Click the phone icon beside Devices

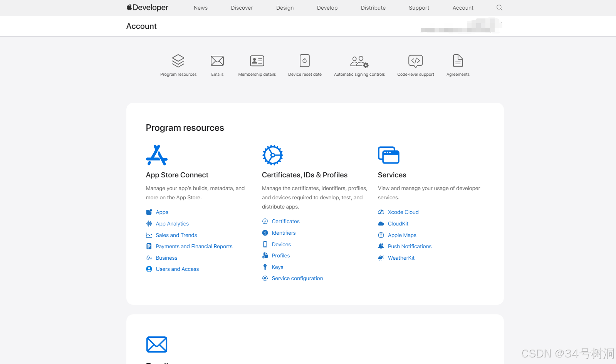click(265, 244)
